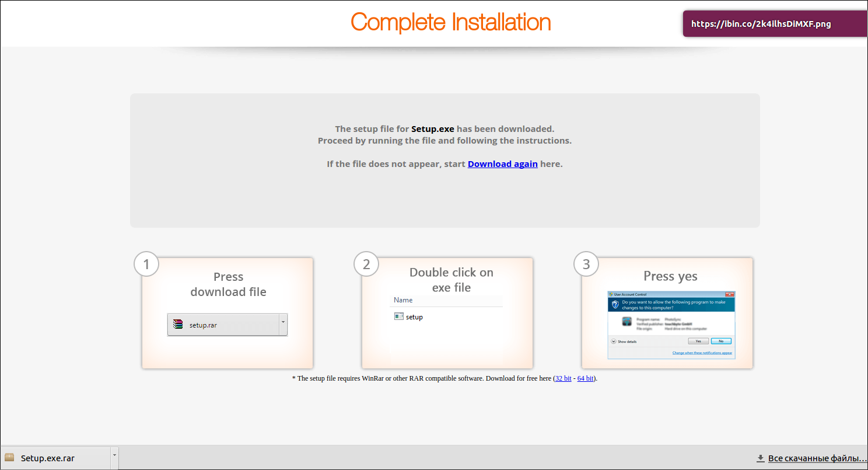Click the setup exe file icon in step 2
The width and height of the screenshot is (868, 470).
click(x=399, y=316)
